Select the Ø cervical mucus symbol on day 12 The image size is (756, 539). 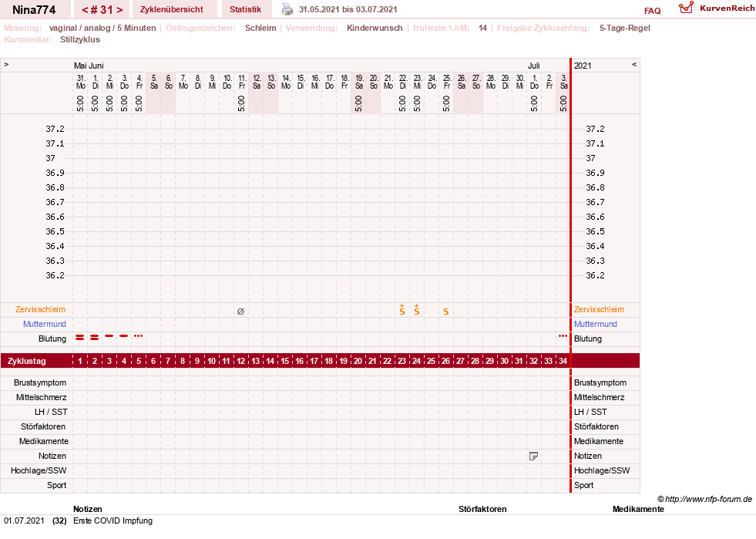pos(240,312)
